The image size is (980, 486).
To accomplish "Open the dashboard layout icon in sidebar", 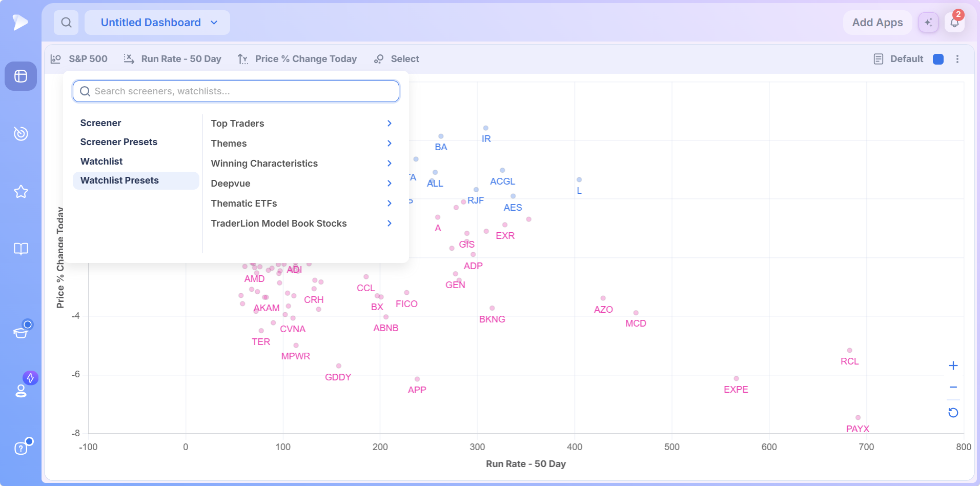I will 21,76.
